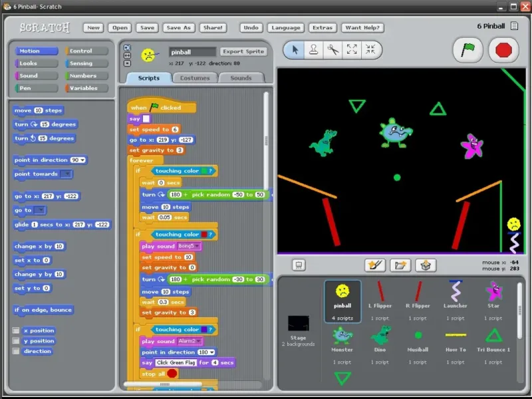This screenshot has height=399, width=532.
Task: Check the x position reporter checkbox
Action: [x=15, y=330]
